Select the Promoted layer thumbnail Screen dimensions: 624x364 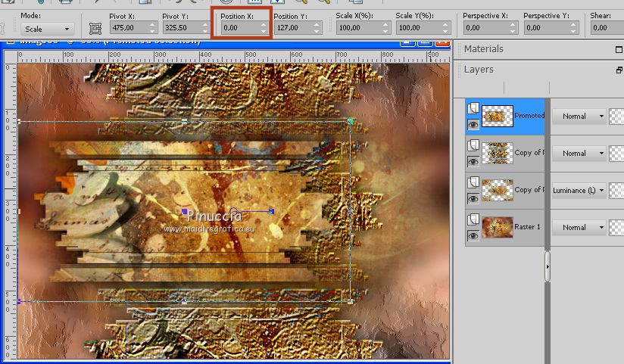pyautogui.click(x=497, y=116)
